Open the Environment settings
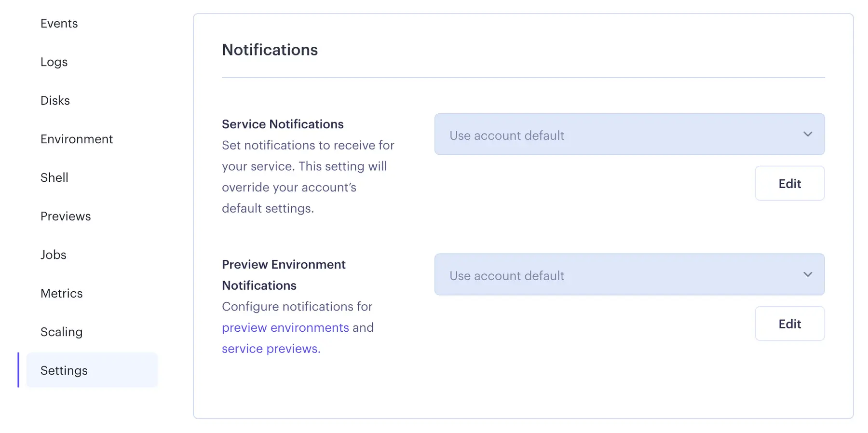The width and height of the screenshot is (868, 433). pyautogui.click(x=77, y=139)
